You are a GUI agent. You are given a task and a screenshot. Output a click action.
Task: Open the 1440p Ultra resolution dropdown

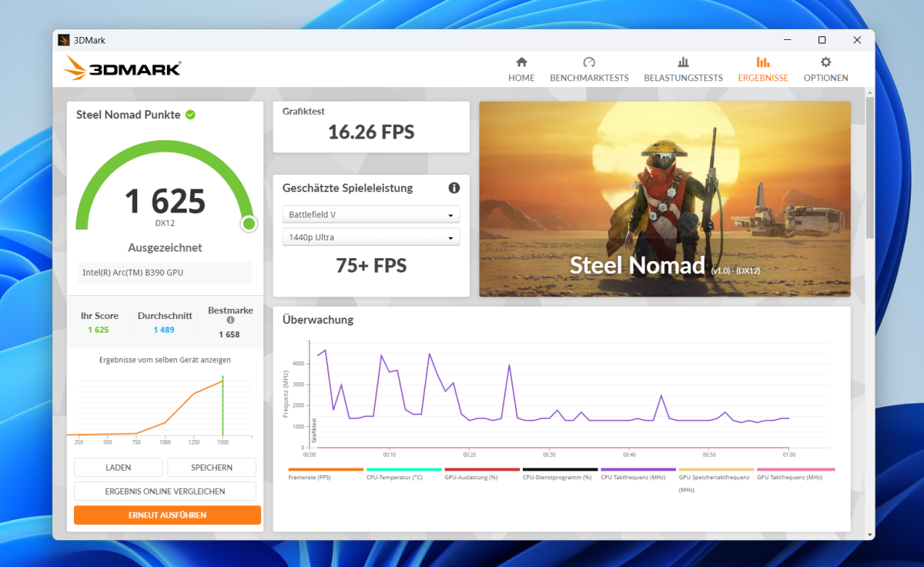point(371,237)
